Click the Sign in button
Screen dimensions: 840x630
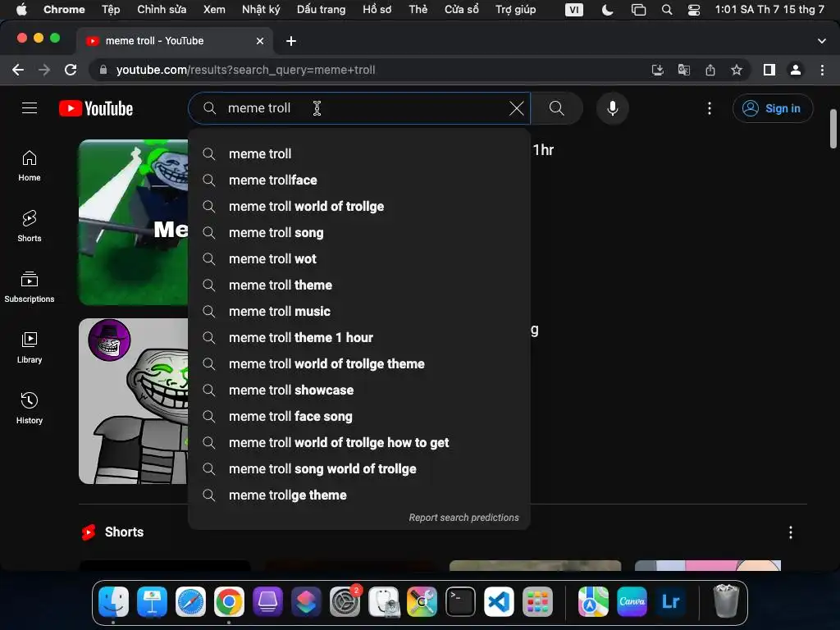tap(773, 108)
